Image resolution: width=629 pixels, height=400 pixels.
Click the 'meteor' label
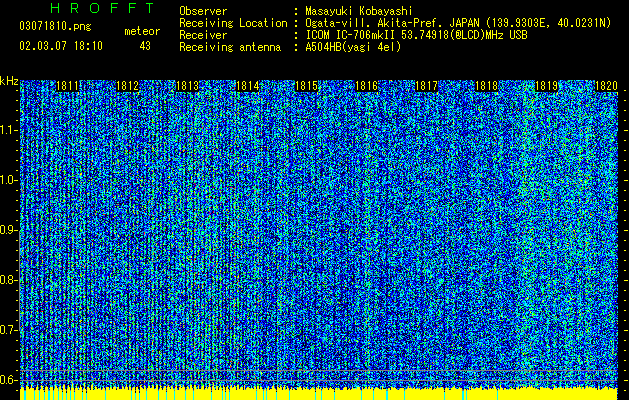point(142,31)
